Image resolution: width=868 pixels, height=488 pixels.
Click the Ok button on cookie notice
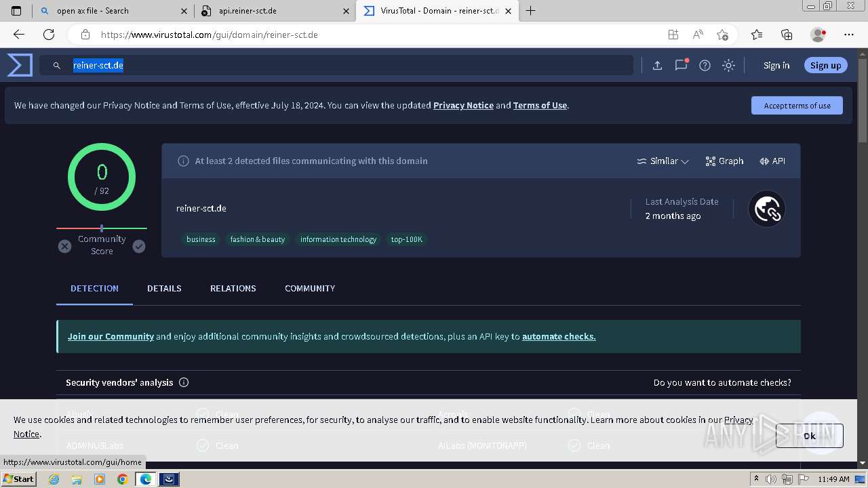point(810,436)
